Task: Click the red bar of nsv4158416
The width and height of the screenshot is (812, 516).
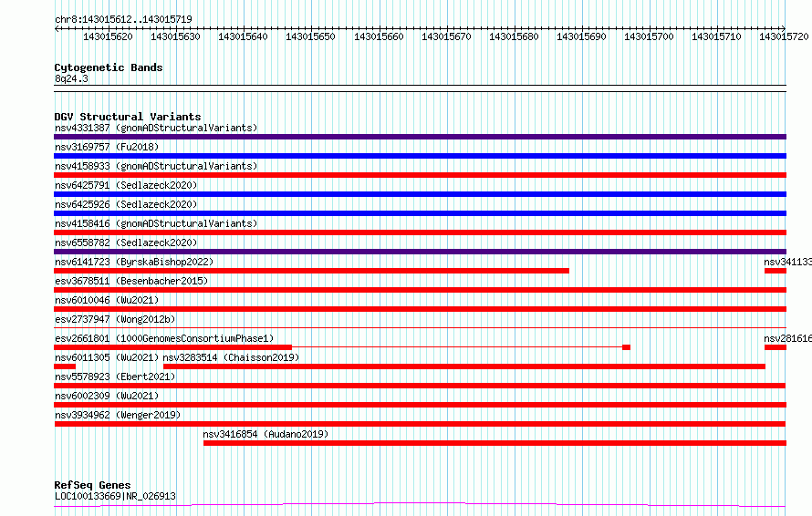Action: [420, 232]
